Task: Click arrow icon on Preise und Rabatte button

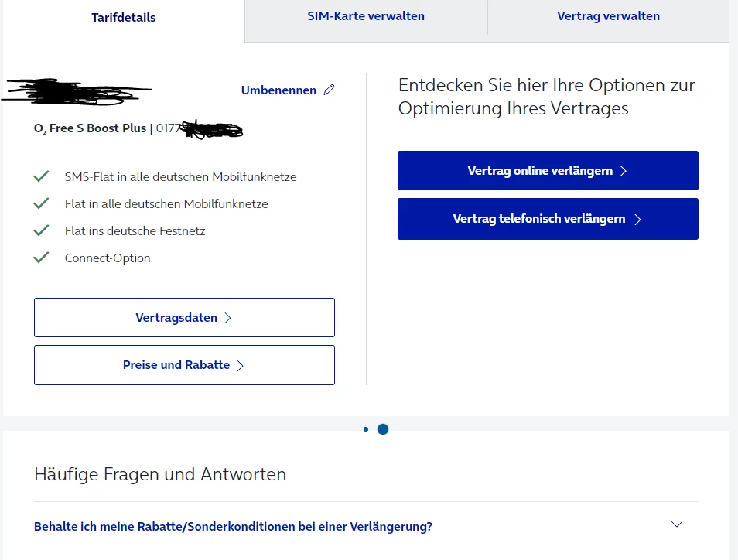Action: coord(240,366)
